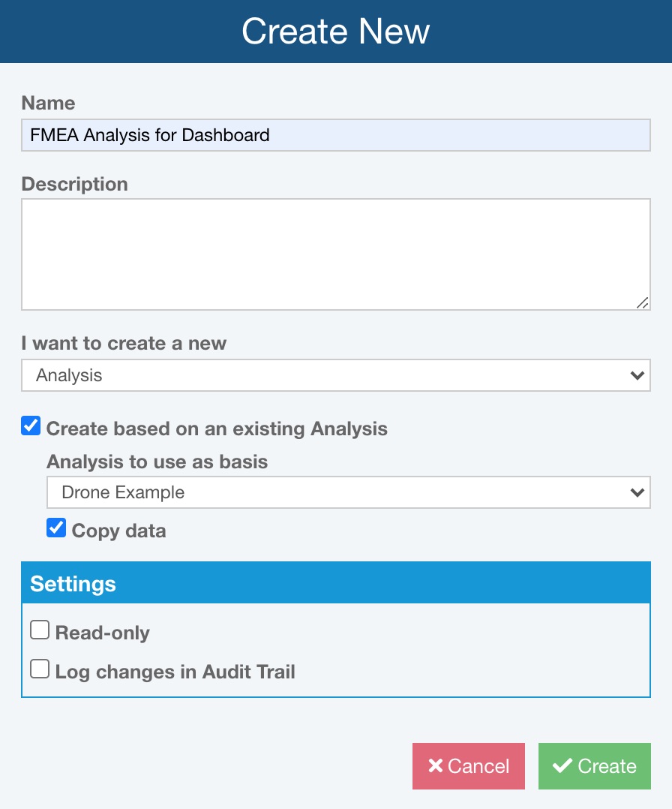
Task: Enable Log changes in Audit Trail
Action: coord(40,669)
